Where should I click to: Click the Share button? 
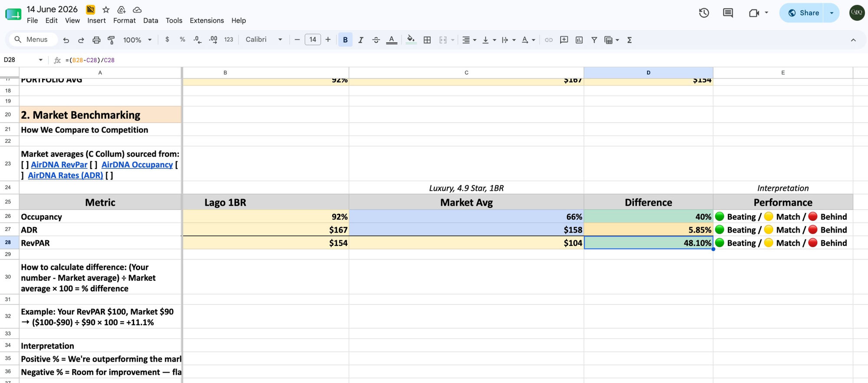803,13
